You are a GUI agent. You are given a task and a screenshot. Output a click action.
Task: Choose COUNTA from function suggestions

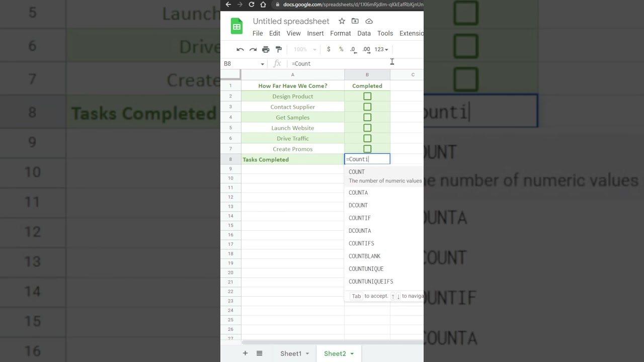(x=384, y=193)
